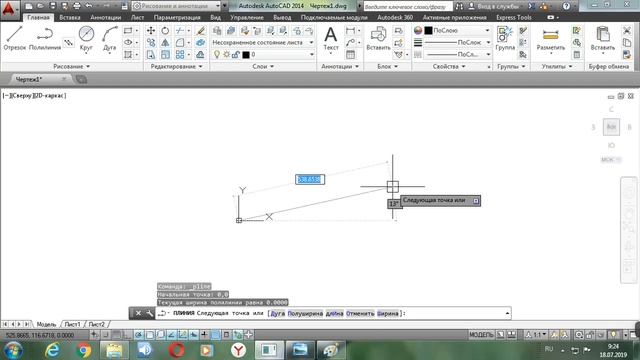The width and height of the screenshot is (640, 360).
Task: Toggle layer 0 on/off light bulb
Action: 217,54
